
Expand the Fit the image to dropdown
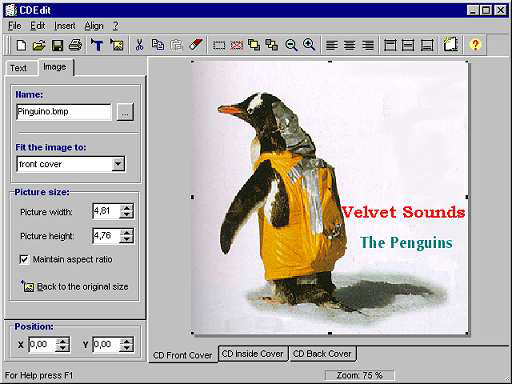tap(118, 164)
